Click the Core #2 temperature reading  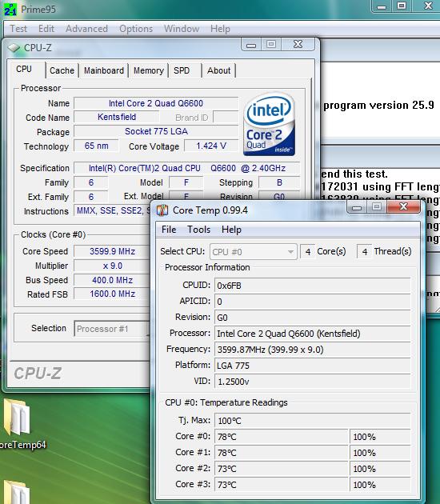[282, 469]
